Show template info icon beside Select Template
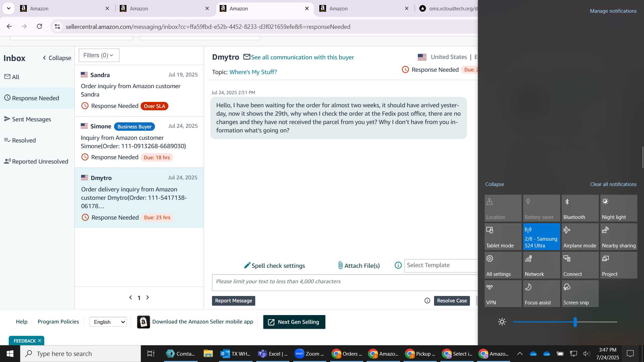644x362 pixels. pyautogui.click(x=398, y=265)
